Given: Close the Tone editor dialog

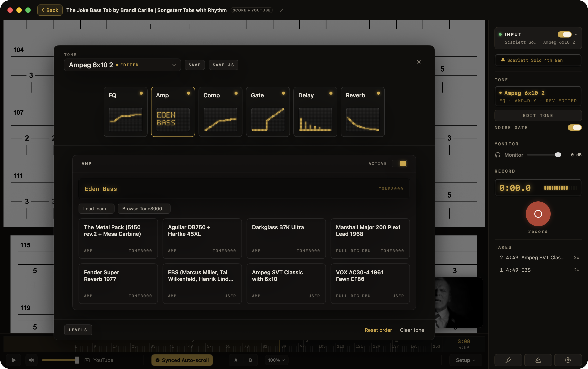Looking at the screenshot, I should 419,62.
